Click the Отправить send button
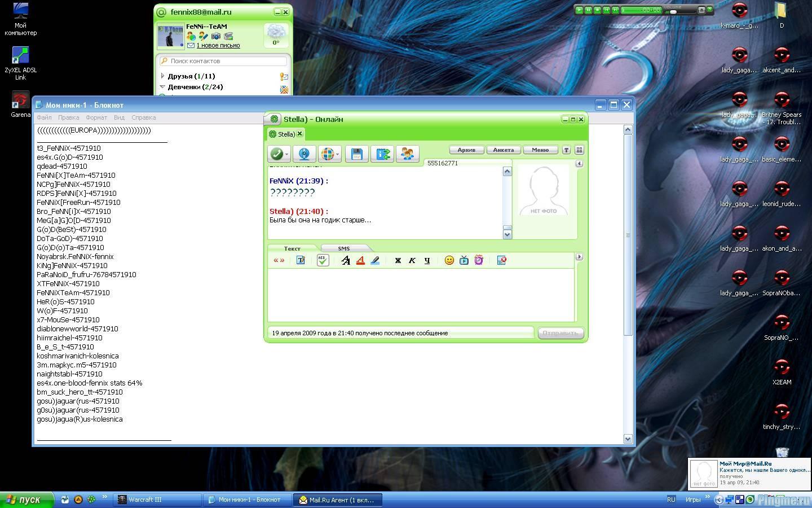Viewport: 812px width, 508px height. (561, 333)
